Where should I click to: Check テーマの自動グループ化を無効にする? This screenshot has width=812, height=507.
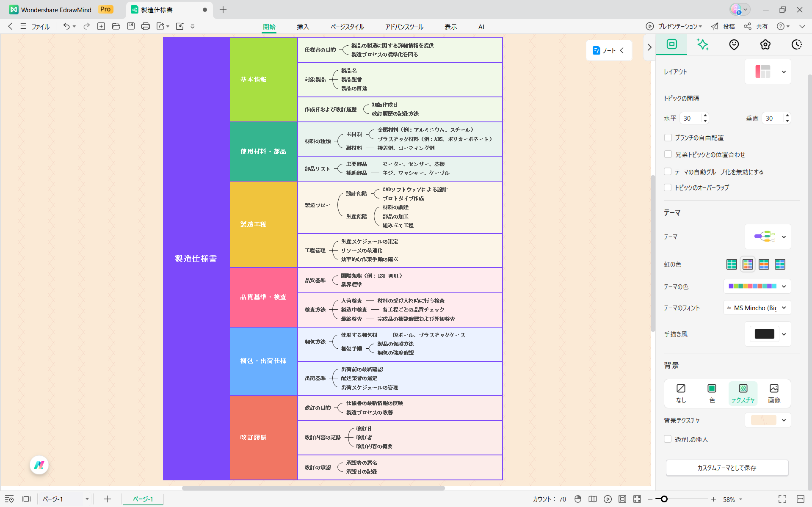click(x=668, y=171)
